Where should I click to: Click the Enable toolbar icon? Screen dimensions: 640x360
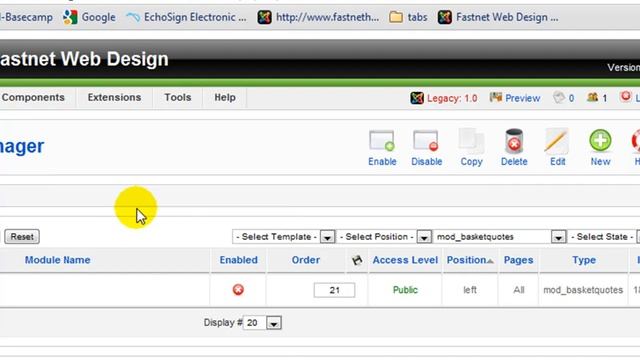[382, 141]
